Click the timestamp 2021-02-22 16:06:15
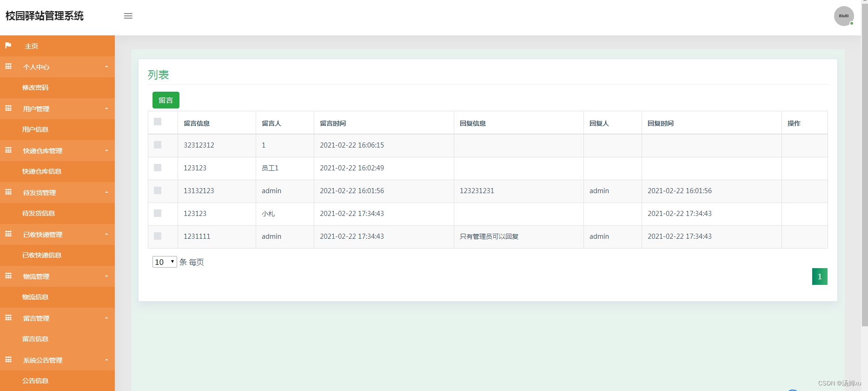Viewport: 868px width, 391px height. point(352,145)
